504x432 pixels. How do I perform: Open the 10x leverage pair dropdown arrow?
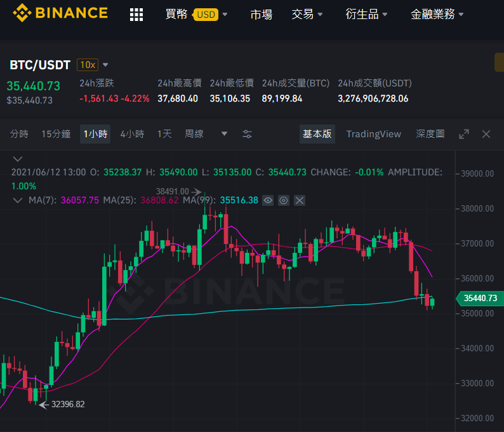click(105, 65)
